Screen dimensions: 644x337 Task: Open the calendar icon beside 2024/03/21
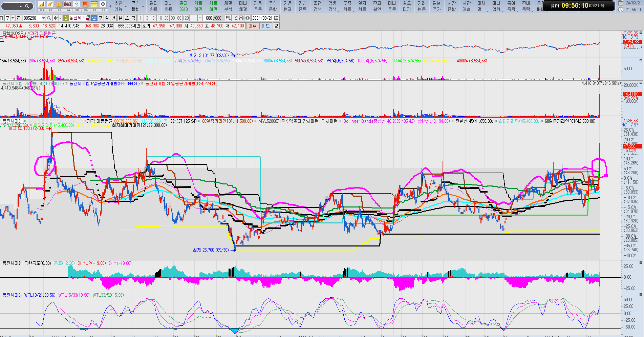276,18
